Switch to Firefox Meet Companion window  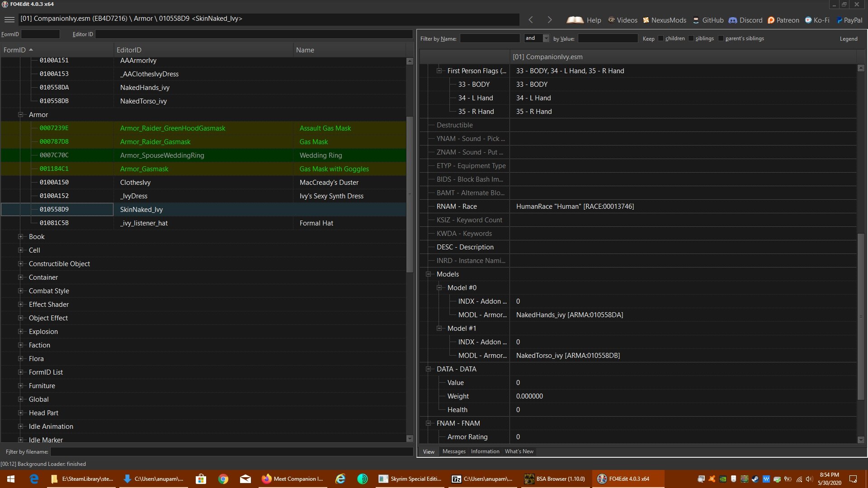point(293,479)
